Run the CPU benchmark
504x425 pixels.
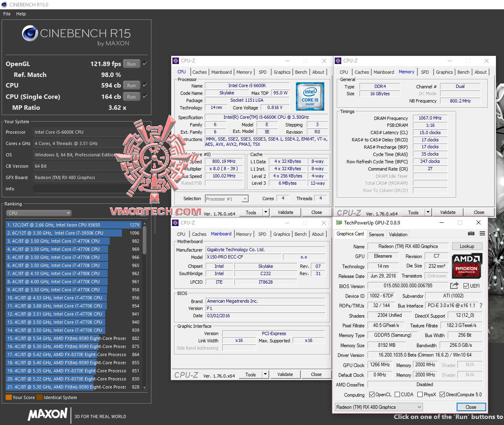tap(132, 85)
